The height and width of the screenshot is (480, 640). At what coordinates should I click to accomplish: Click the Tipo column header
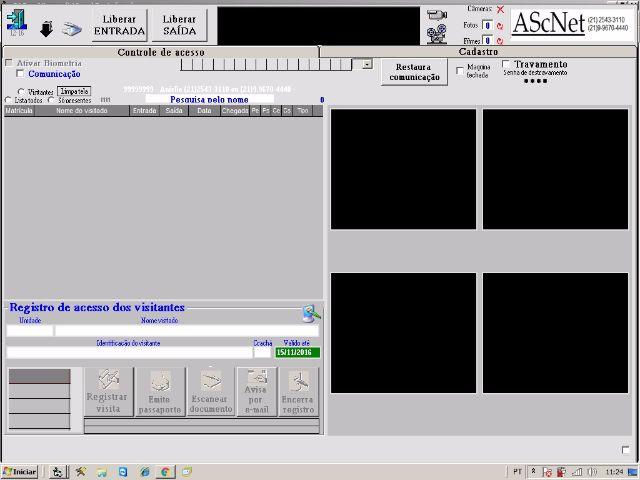(302, 111)
